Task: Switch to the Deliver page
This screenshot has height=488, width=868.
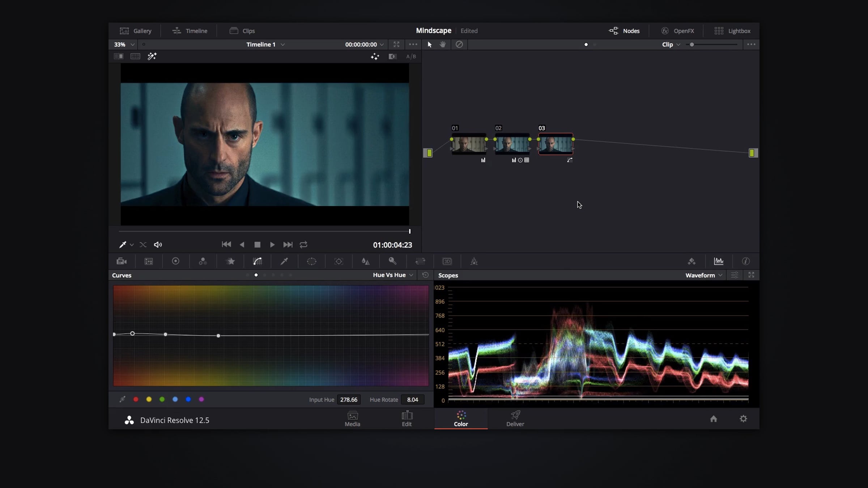Action: 515,419
